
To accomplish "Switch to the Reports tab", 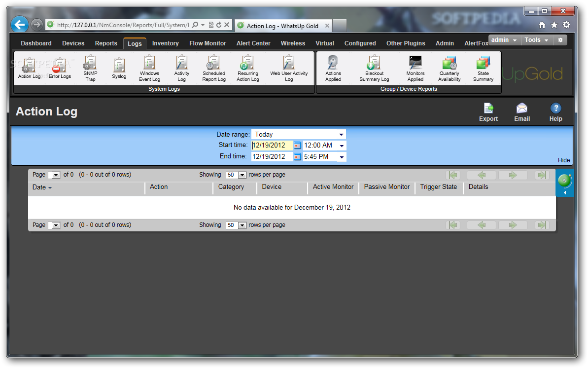I will tap(106, 43).
